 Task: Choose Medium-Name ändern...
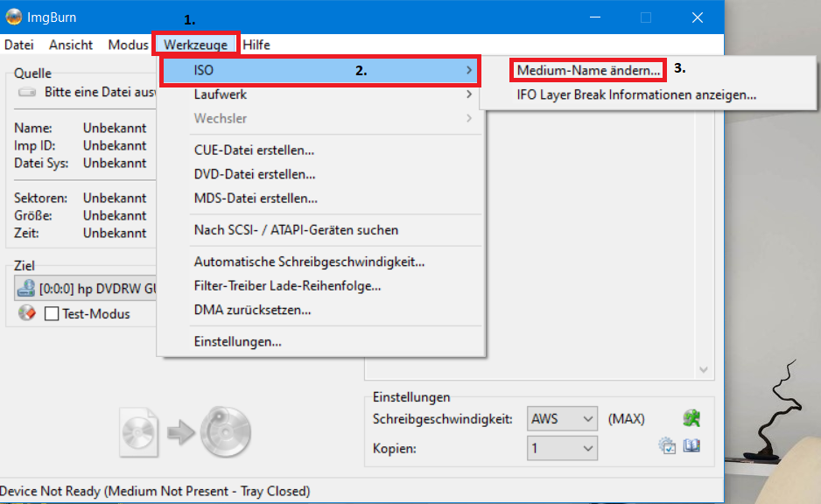tap(588, 70)
